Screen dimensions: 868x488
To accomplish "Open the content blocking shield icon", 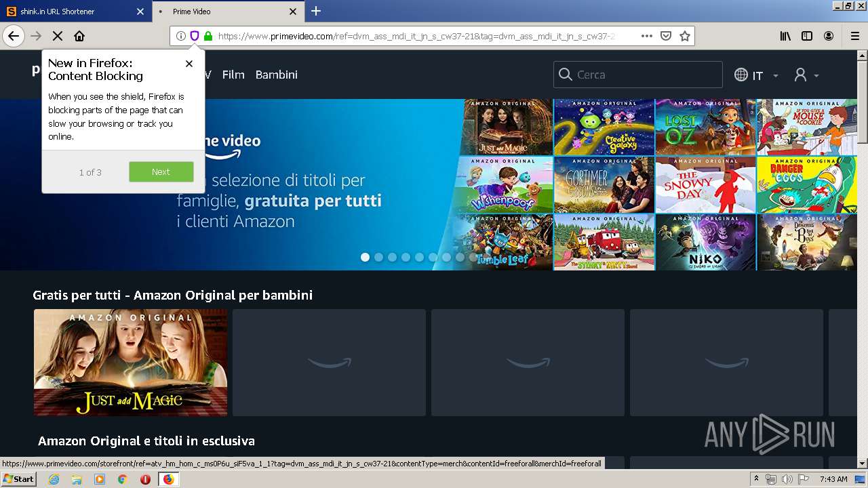I will pos(195,36).
